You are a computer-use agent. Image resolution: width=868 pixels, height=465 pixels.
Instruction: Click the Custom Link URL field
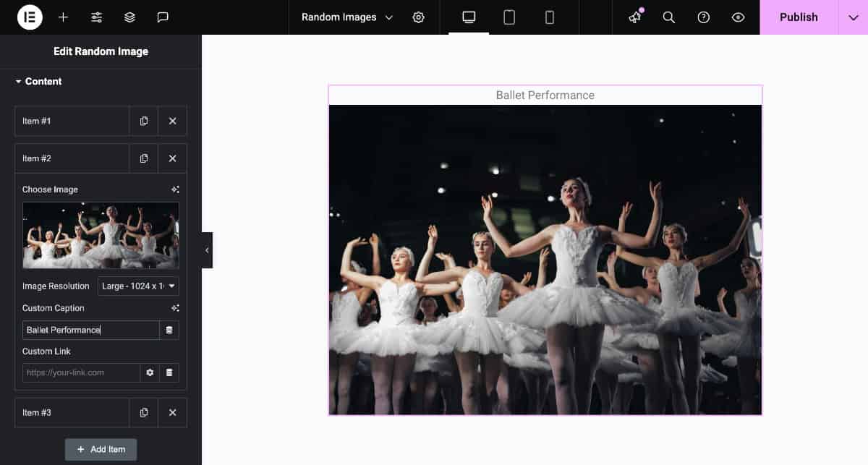click(x=81, y=372)
